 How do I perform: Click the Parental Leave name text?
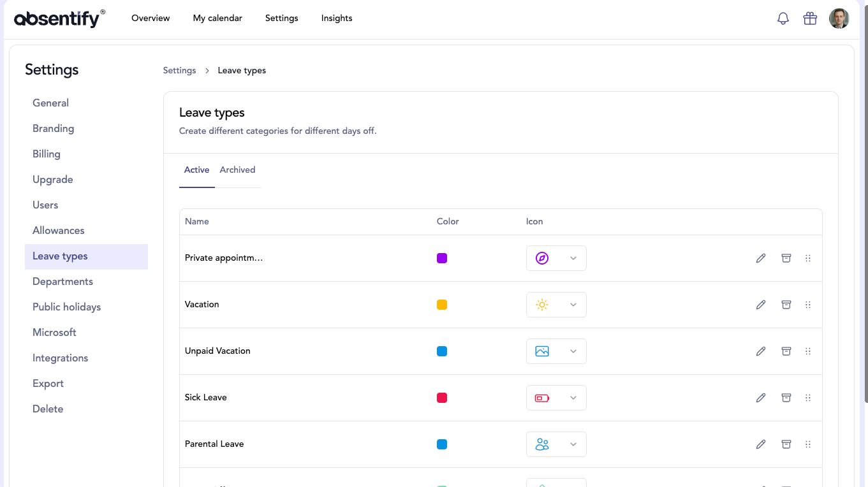click(214, 444)
